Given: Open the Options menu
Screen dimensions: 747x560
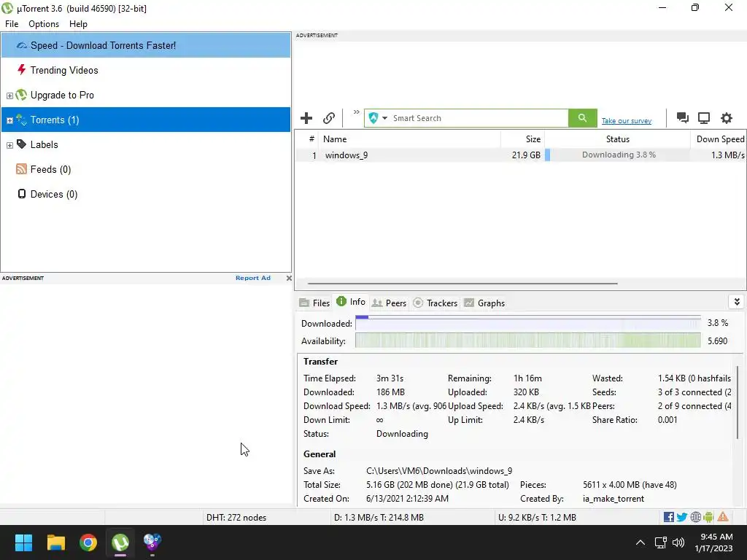Looking at the screenshot, I should [x=44, y=24].
